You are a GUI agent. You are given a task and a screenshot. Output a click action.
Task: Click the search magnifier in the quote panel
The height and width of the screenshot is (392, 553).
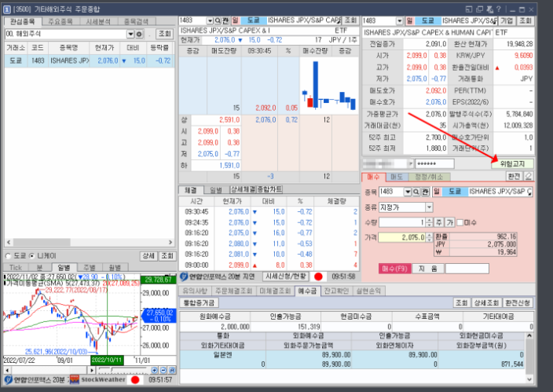[x=218, y=20]
